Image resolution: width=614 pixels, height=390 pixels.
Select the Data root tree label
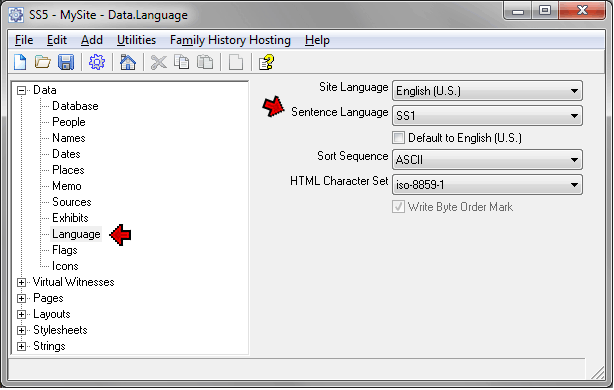point(45,90)
